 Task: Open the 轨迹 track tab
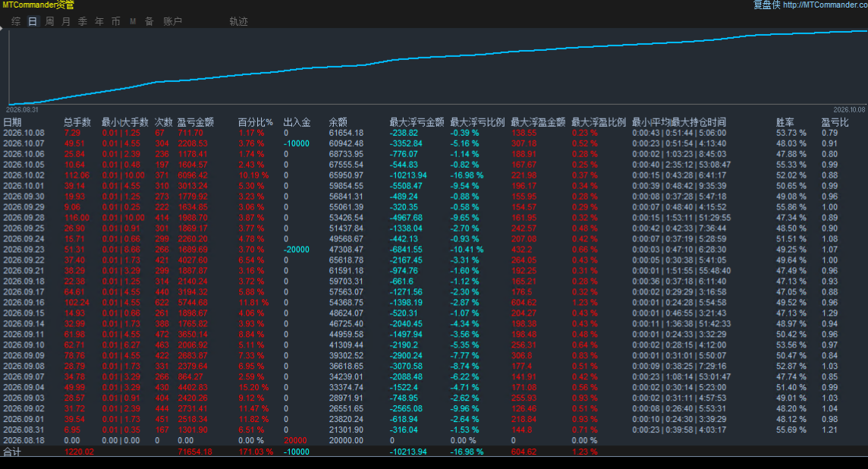click(238, 21)
